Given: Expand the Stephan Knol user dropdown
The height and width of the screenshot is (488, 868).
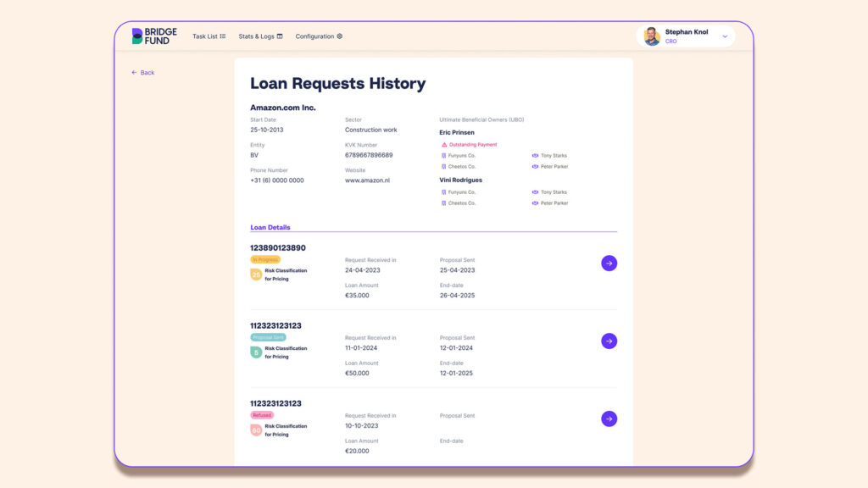Looking at the screenshot, I should [725, 36].
